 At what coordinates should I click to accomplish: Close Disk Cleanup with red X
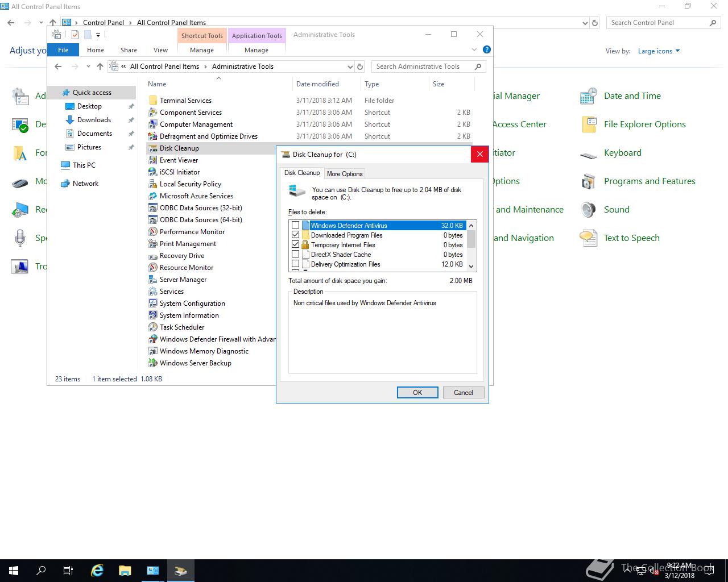(x=479, y=154)
